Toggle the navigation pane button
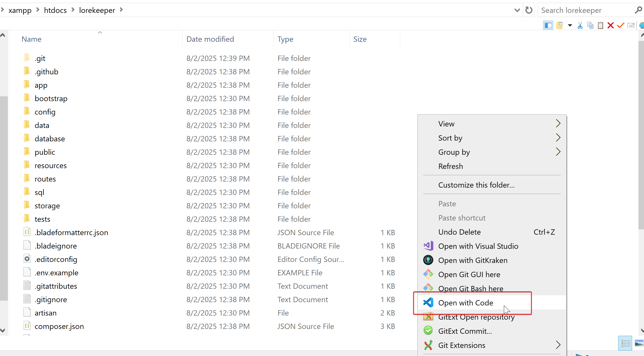 548,25
